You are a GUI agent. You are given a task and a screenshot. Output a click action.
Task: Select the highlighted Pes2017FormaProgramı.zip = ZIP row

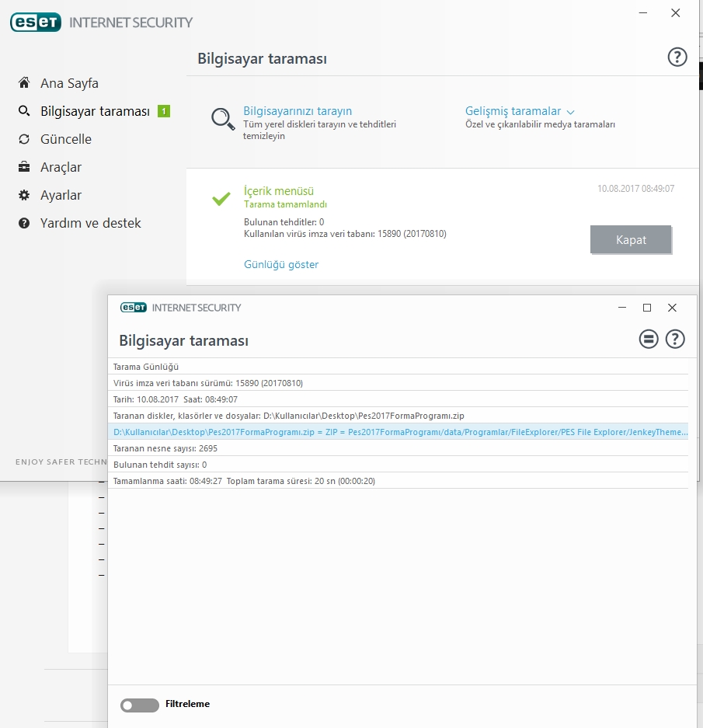[x=398, y=431]
